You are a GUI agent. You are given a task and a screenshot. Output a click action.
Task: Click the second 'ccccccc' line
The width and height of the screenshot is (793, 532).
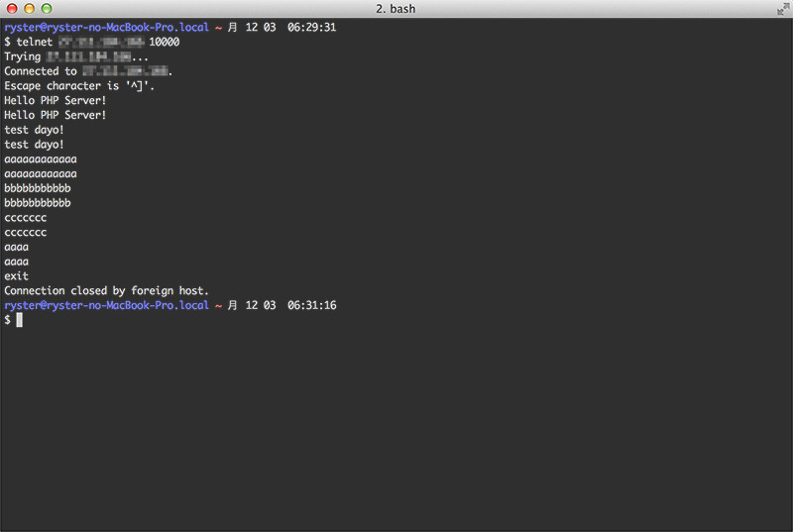point(26,233)
